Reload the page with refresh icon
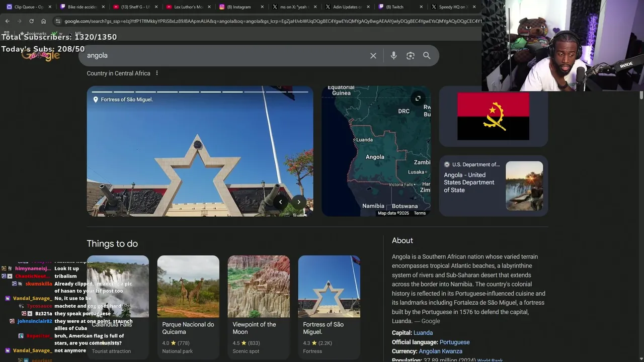The height and width of the screenshot is (362, 644). pos(31,21)
